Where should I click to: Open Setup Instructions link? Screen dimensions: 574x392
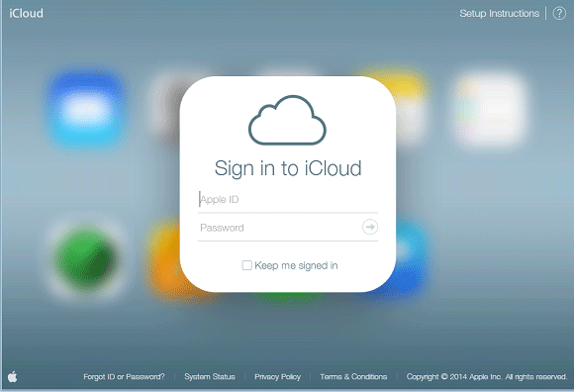(500, 14)
